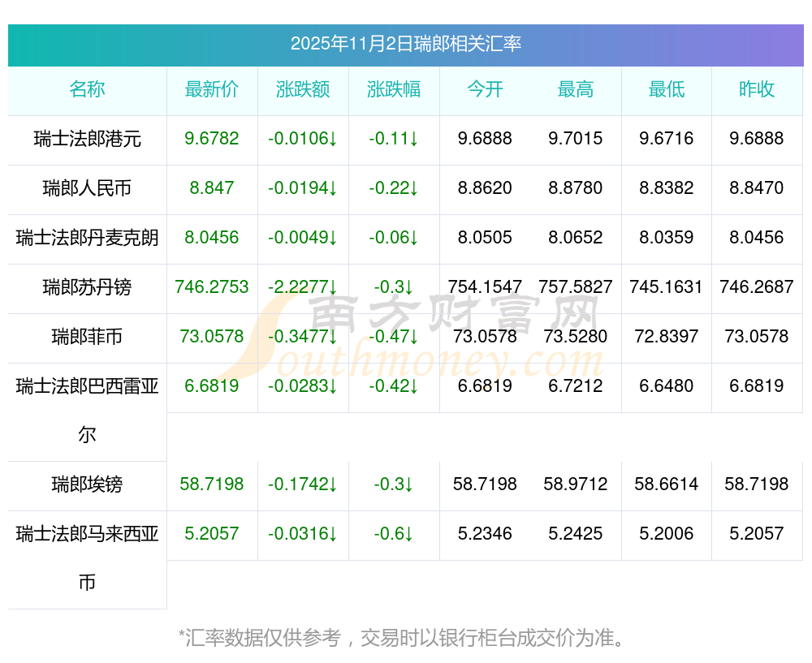The image size is (812, 663).
Task: Select the 最新价 column header
Action: [212, 89]
